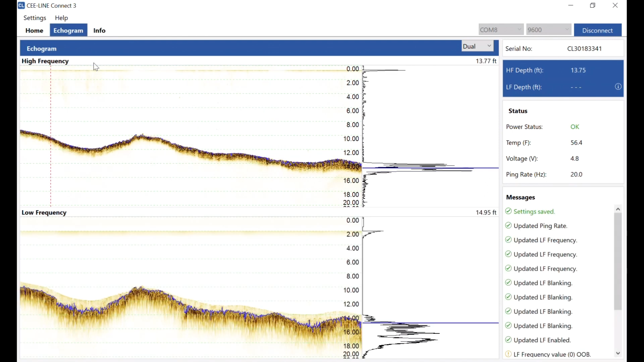
Task: Click 'LF Frequency value (0) OOB.' message
Action: [x=552, y=354]
